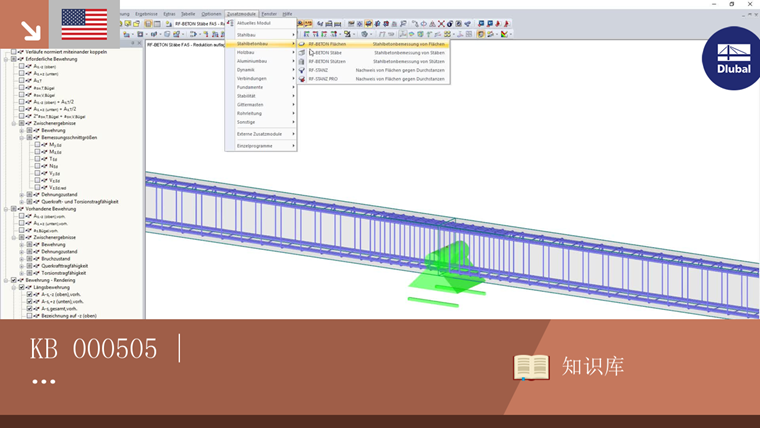Click the RF-BETON Flächen module icon
This screenshot has width=760, height=428.
(302, 44)
